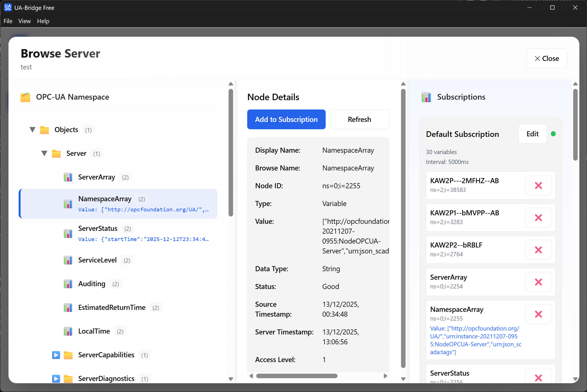Image resolution: width=587 pixels, height=392 pixels.
Task: Click red X beside KAW2P1--bMVPP--AB
Action: [538, 218]
